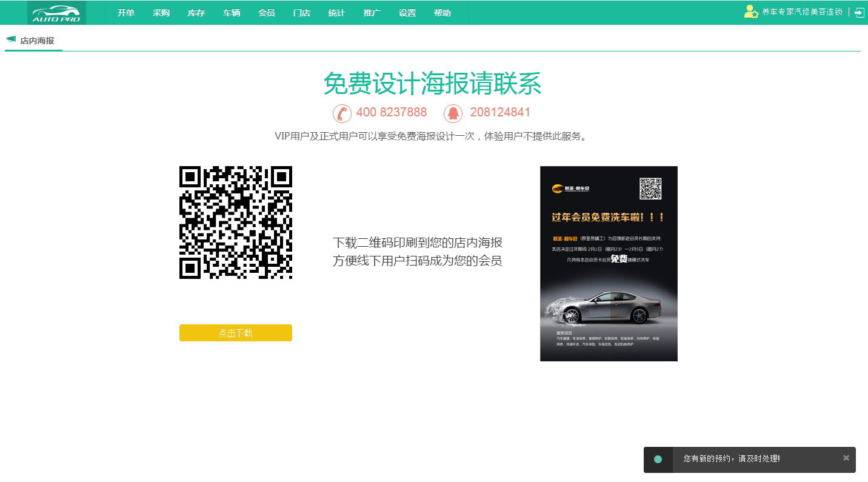Click the QQ penguin icon
Image resolution: width=868 pixels, height=482 pixels.
coord(453,113)
